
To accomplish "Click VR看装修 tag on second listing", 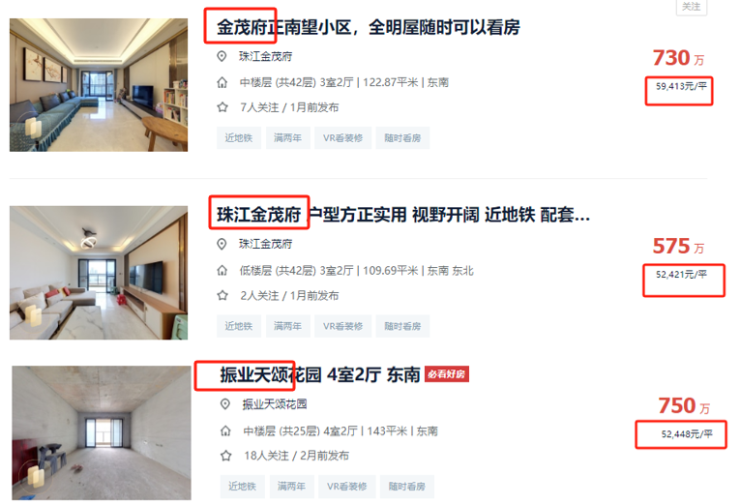I will pyautogui.click(x=343, y=326).
